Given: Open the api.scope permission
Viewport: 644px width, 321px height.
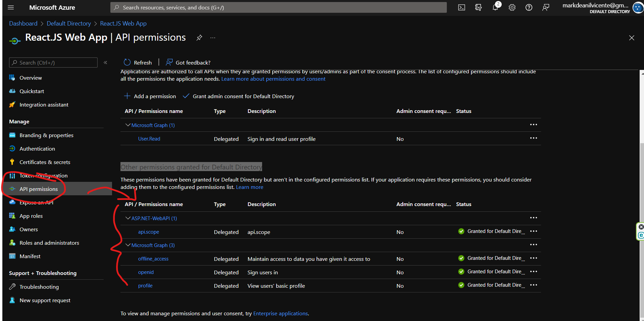Looking at the screenshot, I should point(148,232).
